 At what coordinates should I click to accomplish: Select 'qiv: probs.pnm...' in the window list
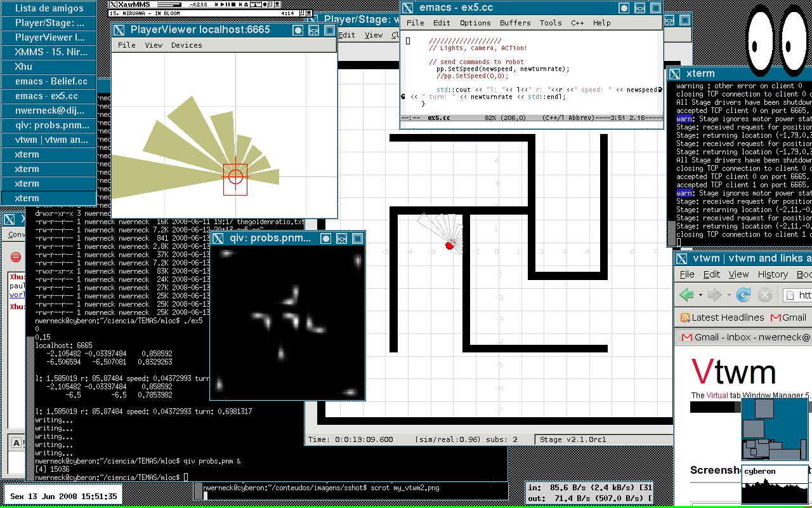[49, 125]
